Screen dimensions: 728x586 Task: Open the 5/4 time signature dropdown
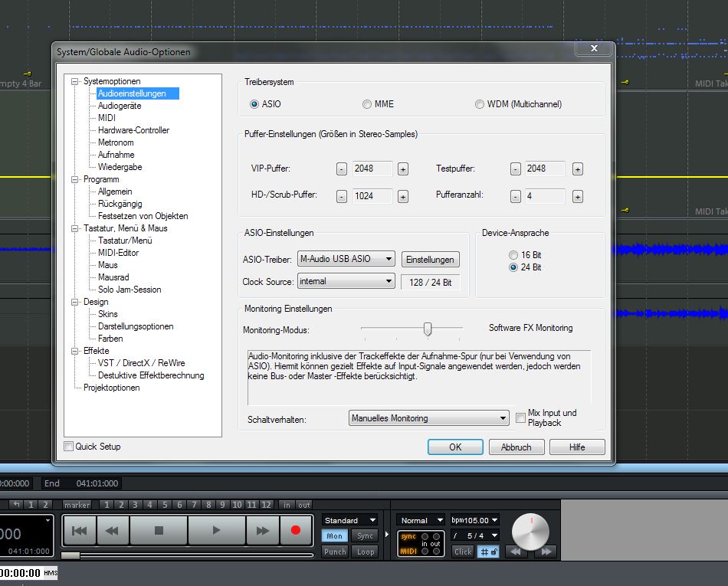(x=474, y=535)
